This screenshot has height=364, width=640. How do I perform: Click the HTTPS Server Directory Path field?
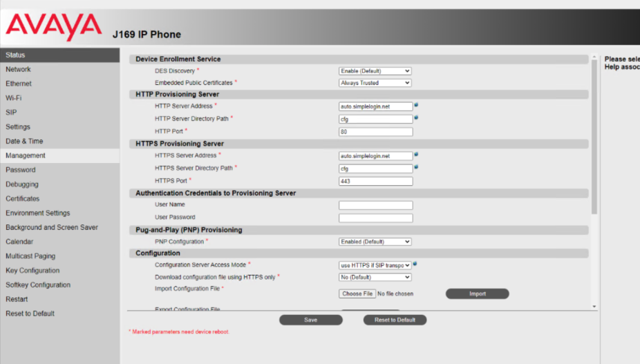[x=375, y=169]
